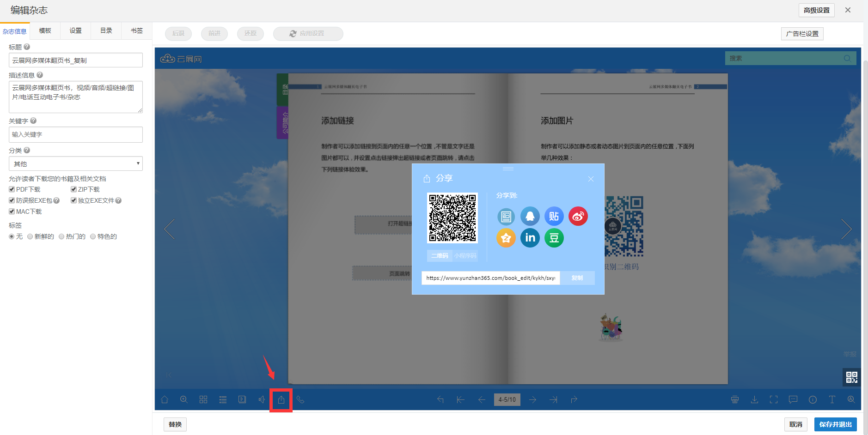868x435 pixels.
Task: Select the 二维码 tab in share dialog
Action: pyautogui.click(x=440, y=256)
